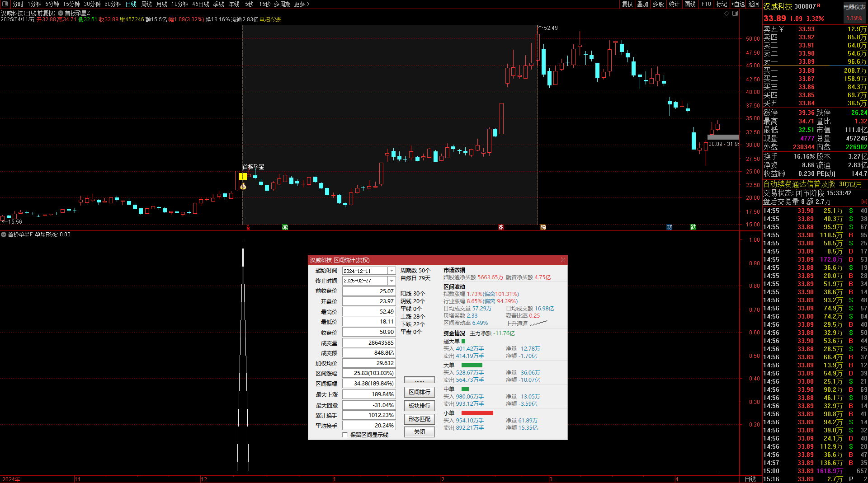Viewport: 868px width, 483px height.
Task: Click the 电器仪表 sector link in info line
Action: [270, 19]
